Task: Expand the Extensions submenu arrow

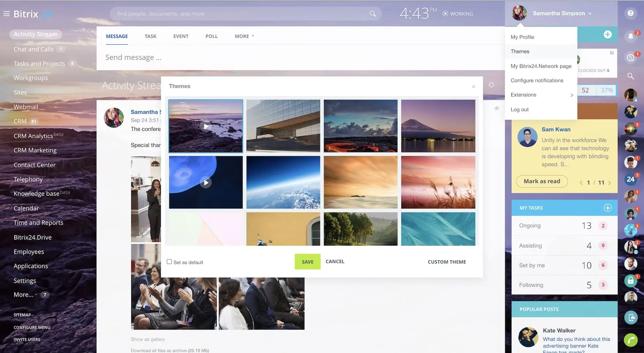Action: pos(572,95)
